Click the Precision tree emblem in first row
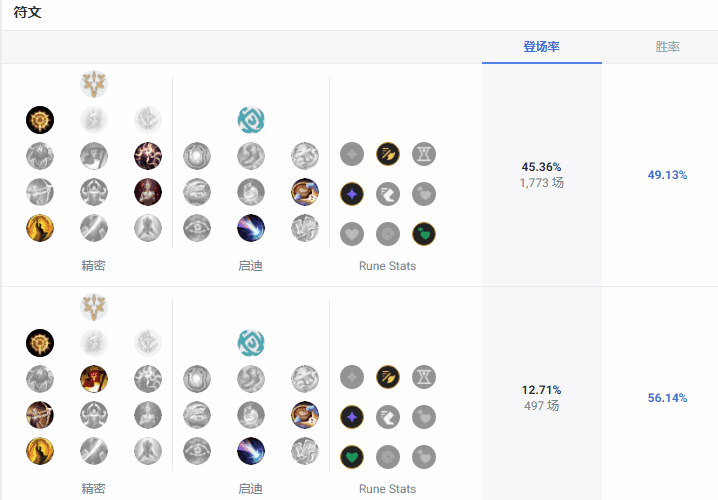This screenshot has width=718, height=500. pos(94,84)
